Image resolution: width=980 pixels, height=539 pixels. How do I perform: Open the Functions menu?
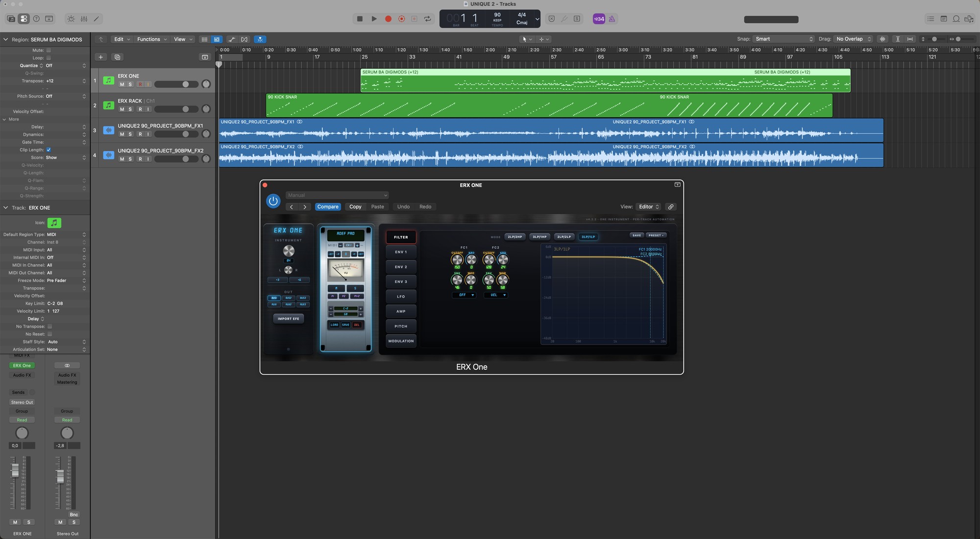pos(151,39)
